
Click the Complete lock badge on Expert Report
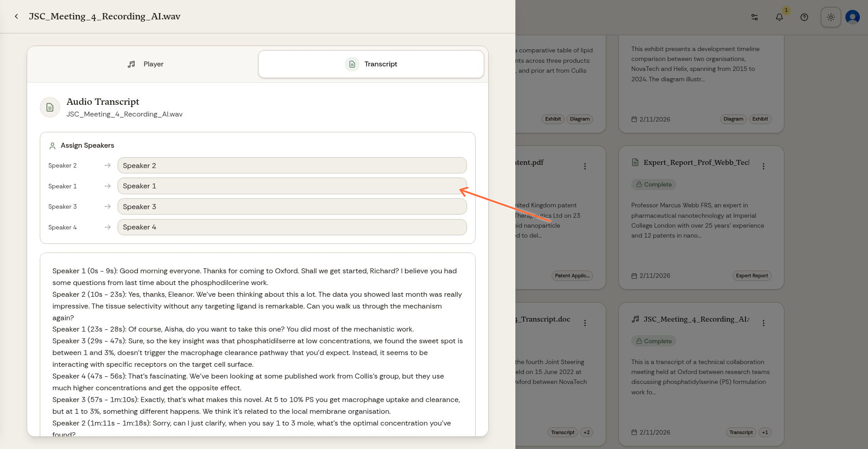(653, 184)
